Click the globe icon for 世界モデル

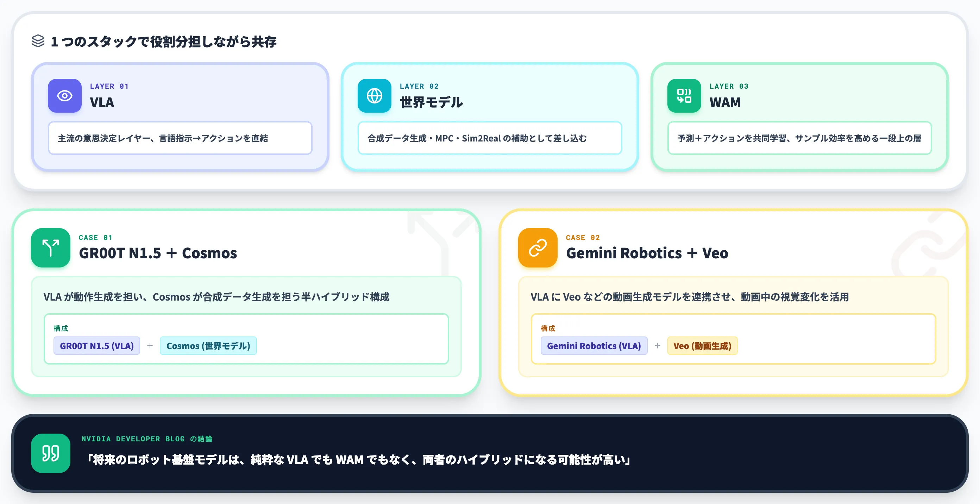click(x=374, y=95)
